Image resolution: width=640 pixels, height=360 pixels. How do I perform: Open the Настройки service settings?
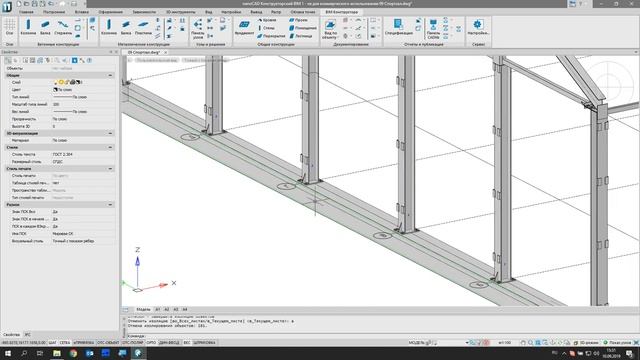click(x=478, y=27)
